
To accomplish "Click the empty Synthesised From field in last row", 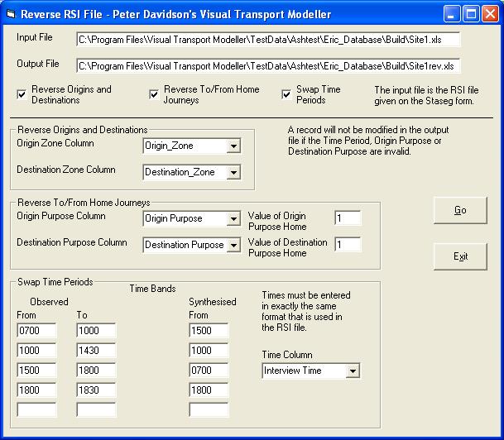I will 209,410.
